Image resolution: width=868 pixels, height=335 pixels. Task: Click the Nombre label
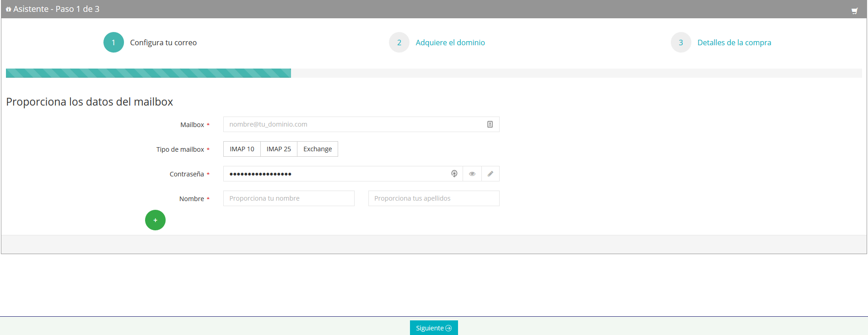192,199
